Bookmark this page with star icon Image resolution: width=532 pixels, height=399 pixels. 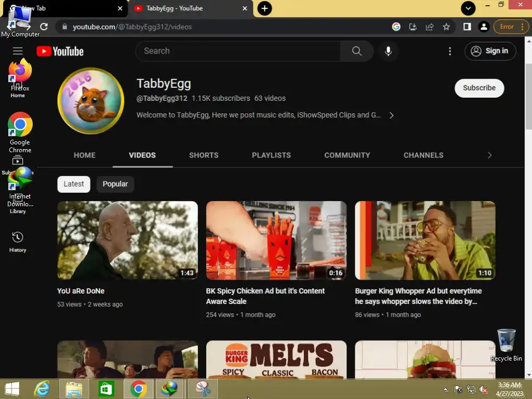[446, 26]
